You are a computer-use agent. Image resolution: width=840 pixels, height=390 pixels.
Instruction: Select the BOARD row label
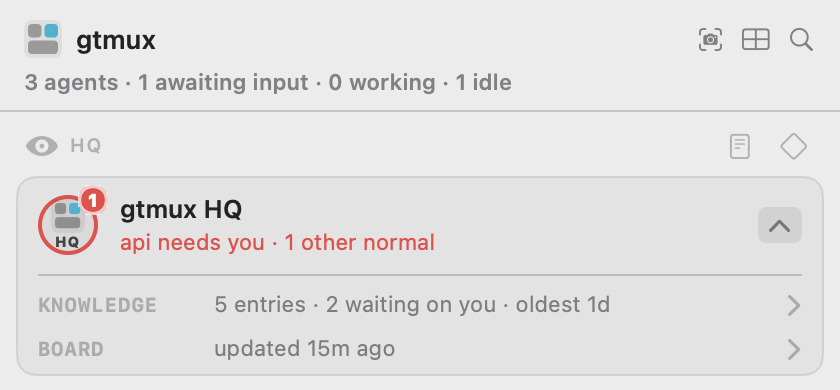pyautogui.click(x=71, y=350)
